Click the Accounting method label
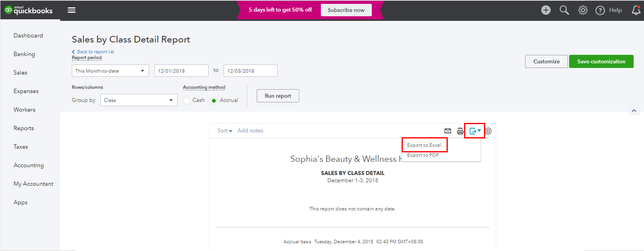 (204, 87)
